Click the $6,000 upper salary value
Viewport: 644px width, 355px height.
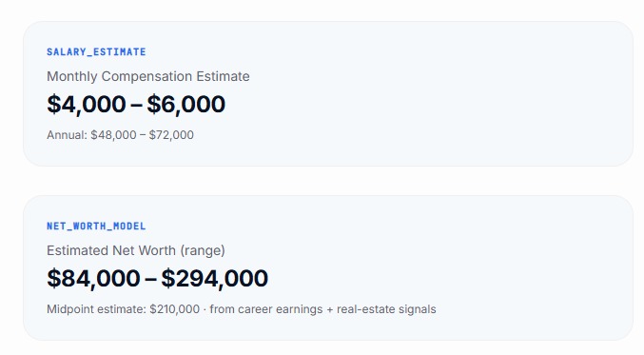point(186,104)
